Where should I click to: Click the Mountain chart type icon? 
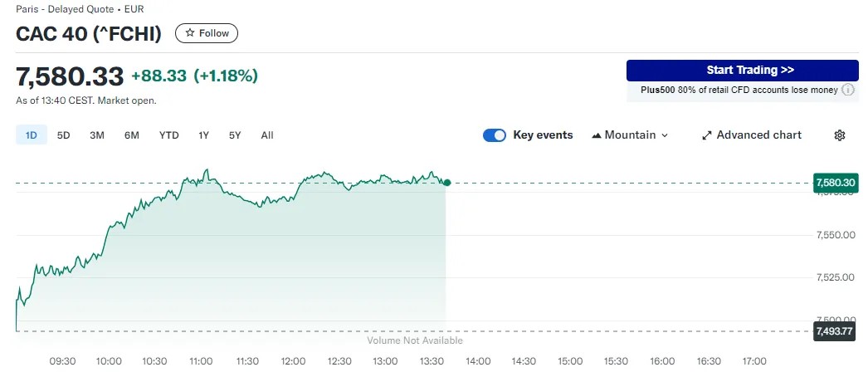597,135
